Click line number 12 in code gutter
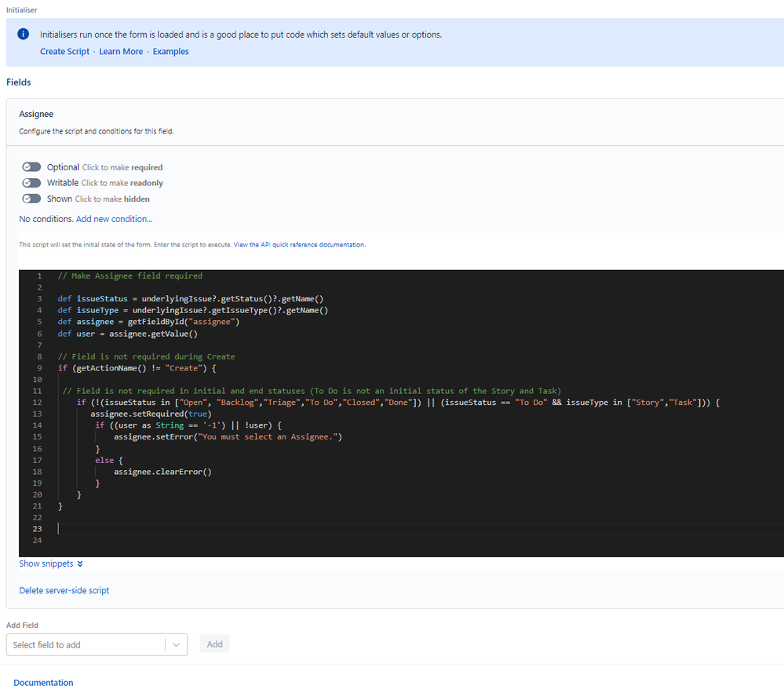Screen dimensions: 784x693 (x=38, y=402)
